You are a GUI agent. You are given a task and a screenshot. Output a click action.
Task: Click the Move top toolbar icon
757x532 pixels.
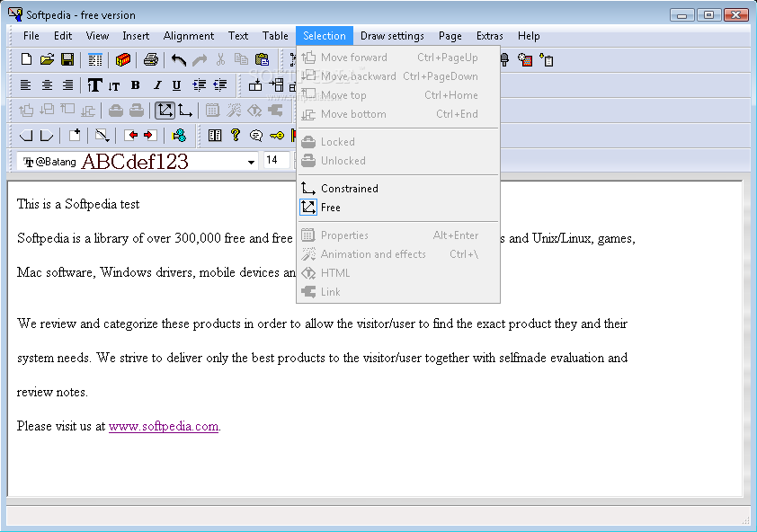point(67,110)
